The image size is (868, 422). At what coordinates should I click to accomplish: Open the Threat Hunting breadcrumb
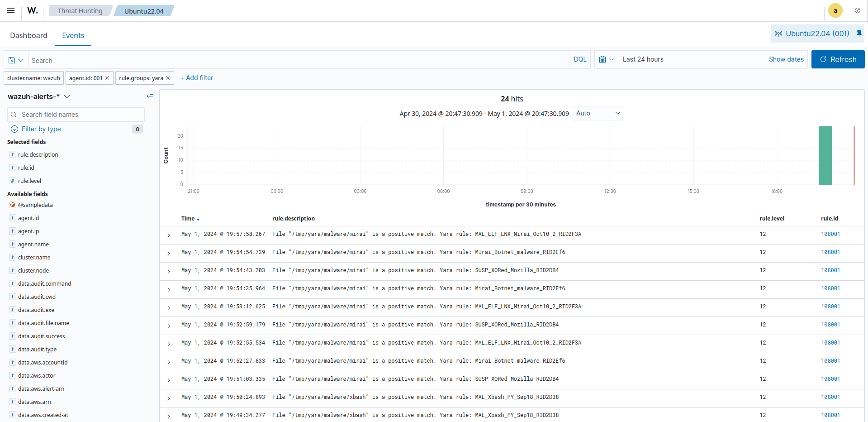(80, 10)
